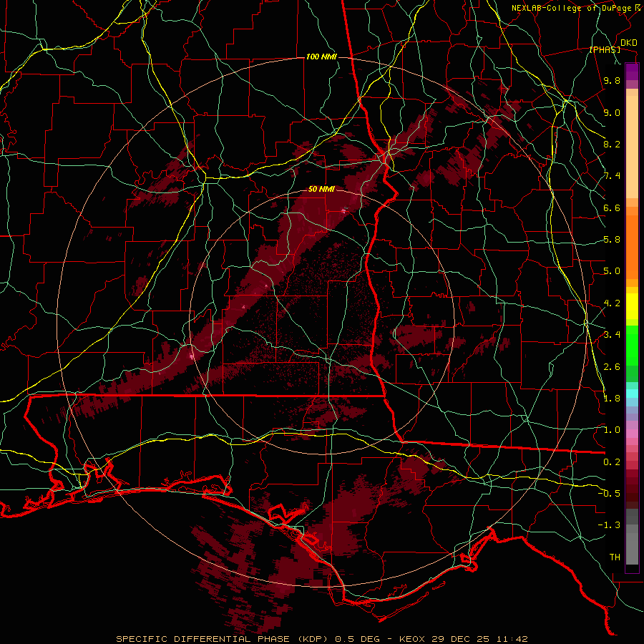The height and width of the screenshot is (644, 644).
Task: Select the 7.4 legend value
Action: pos(612,176)
